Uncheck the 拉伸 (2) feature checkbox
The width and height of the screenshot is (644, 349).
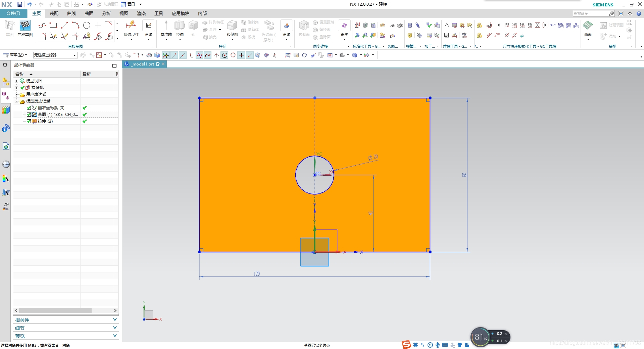(29, 121)
